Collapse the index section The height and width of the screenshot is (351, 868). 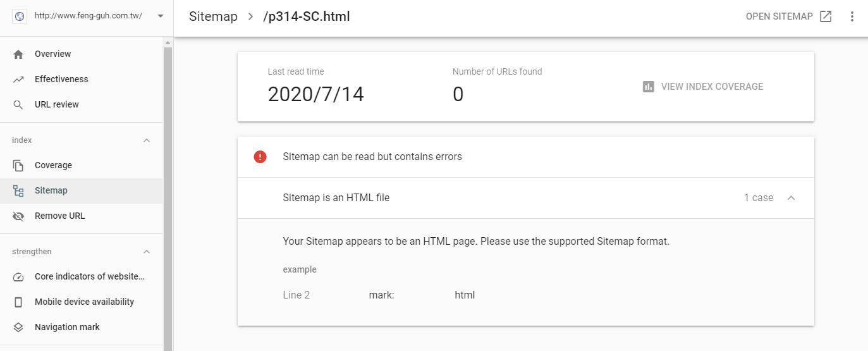[147, 140]
